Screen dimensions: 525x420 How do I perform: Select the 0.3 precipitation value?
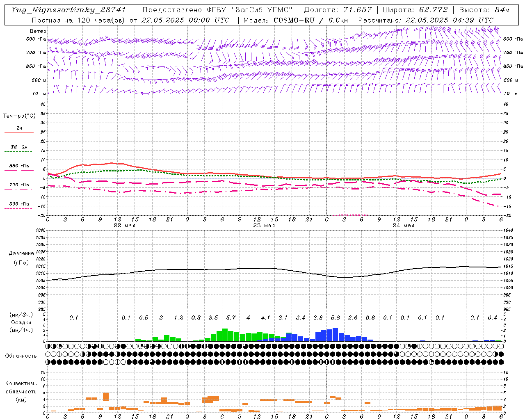click(196, 318)
